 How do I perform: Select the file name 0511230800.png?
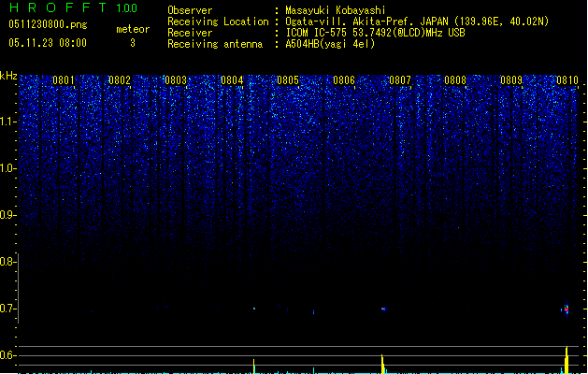(x=48, y=24)
